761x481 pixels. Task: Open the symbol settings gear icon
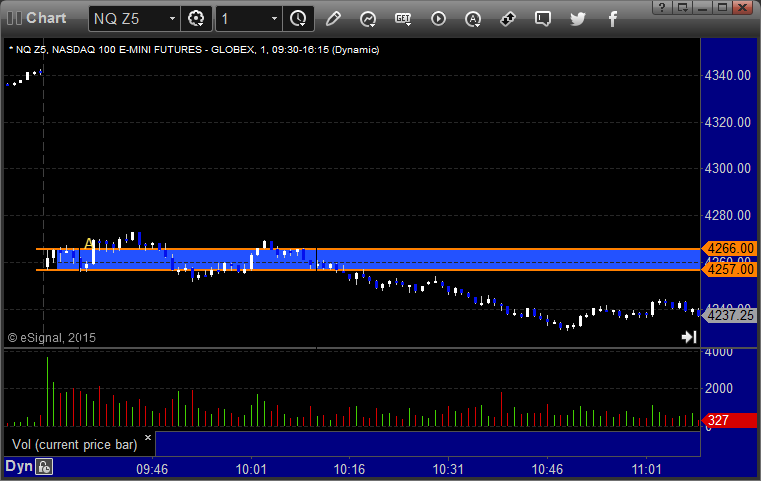196,18
